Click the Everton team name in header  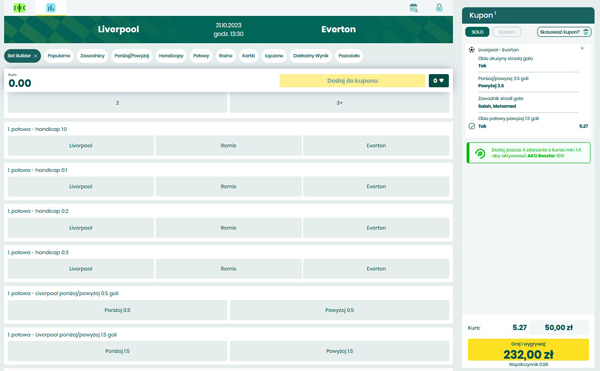(338, 29)
